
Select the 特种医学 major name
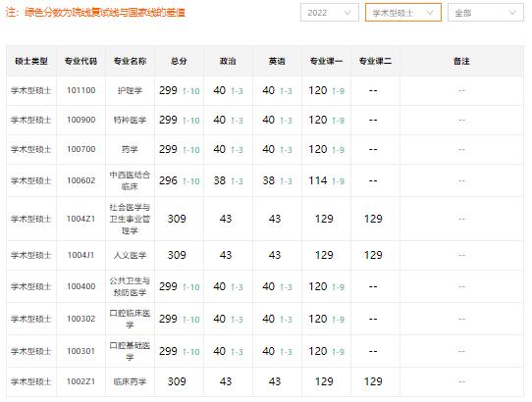(x=130, y=120)
